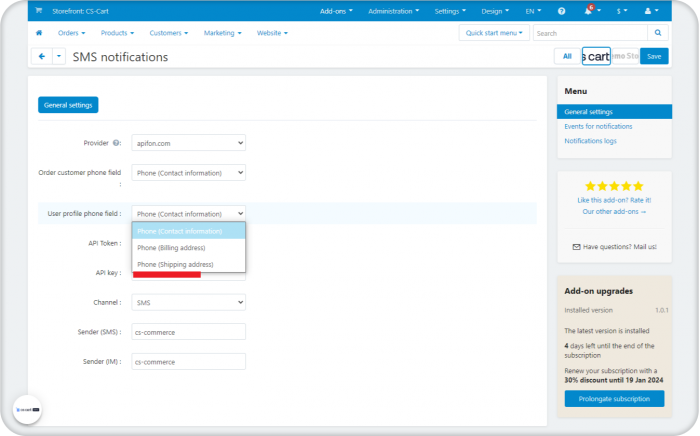Click the Sender (IM) input field
The width and height of the screenshot is (700, 436).
pyautogui.click(x=188, y=361)
